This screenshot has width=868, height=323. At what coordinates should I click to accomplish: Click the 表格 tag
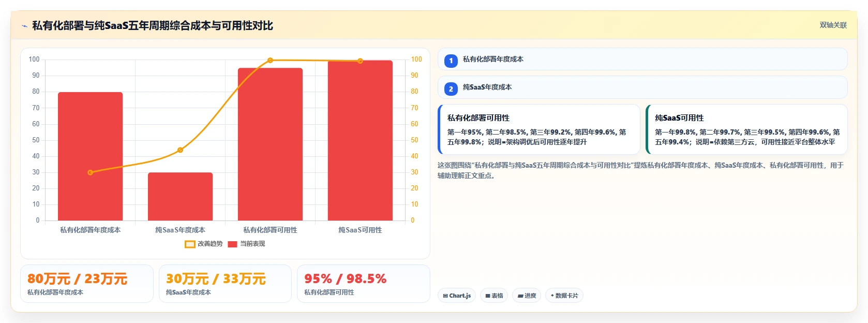494,296
